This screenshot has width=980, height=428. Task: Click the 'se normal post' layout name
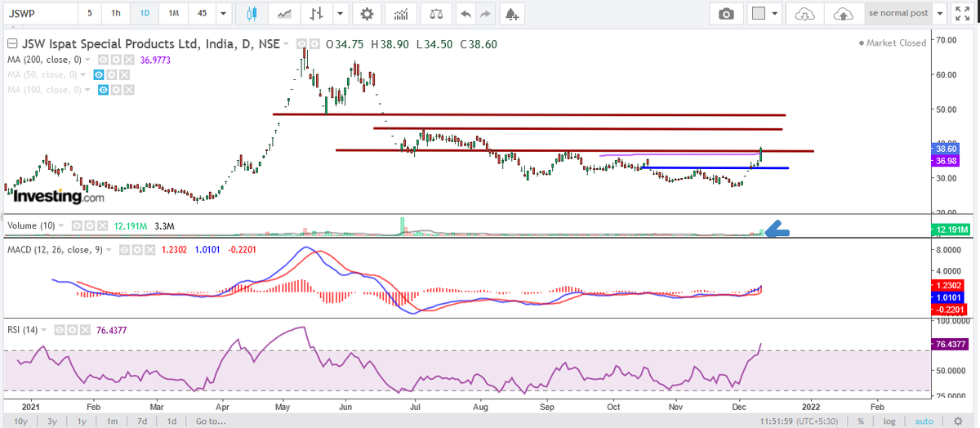point(898,14)
